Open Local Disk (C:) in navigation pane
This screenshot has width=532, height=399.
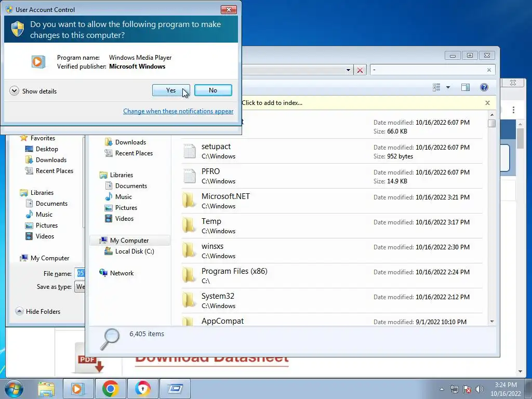[129, 251]
